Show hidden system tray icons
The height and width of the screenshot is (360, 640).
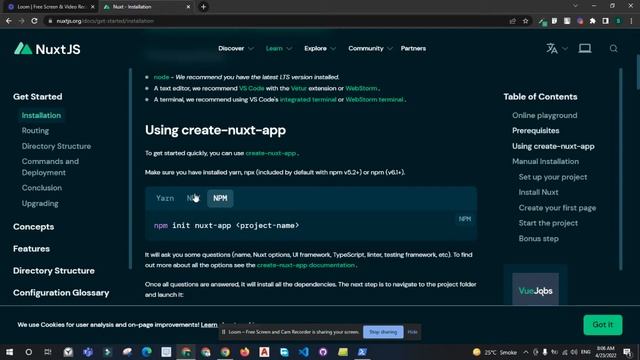click(x=526, y=352)
